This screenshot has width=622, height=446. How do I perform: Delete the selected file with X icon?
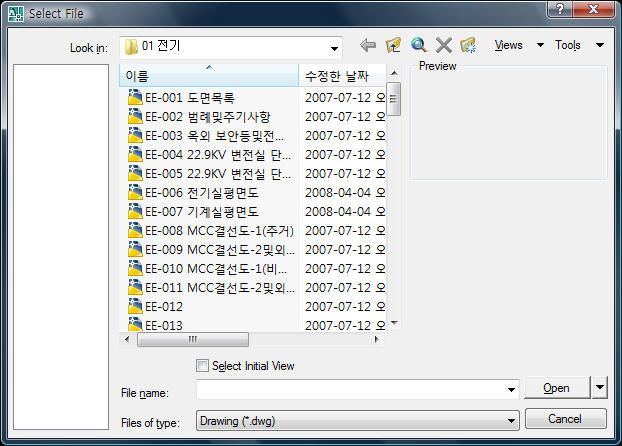[x=443, y=45]
